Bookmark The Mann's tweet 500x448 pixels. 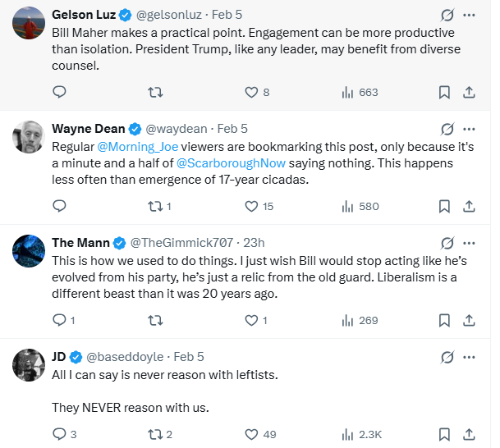click(x=444, y=321)
